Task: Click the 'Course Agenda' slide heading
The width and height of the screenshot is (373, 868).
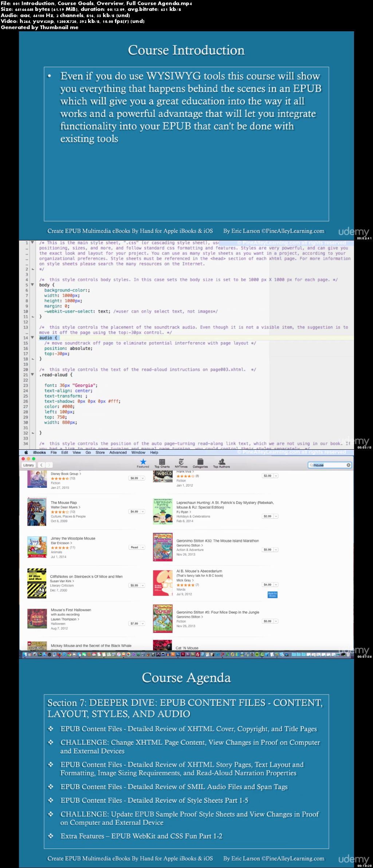Action: point(186,677)
